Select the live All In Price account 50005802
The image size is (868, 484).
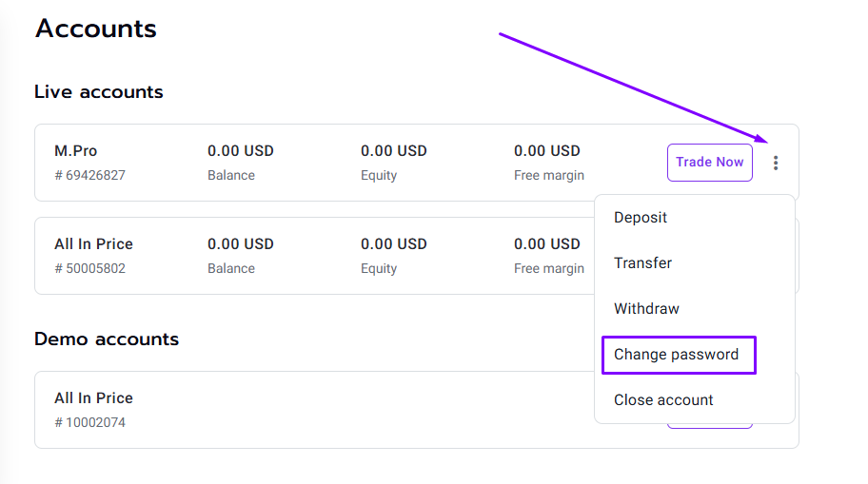click(x=314, y=256)
